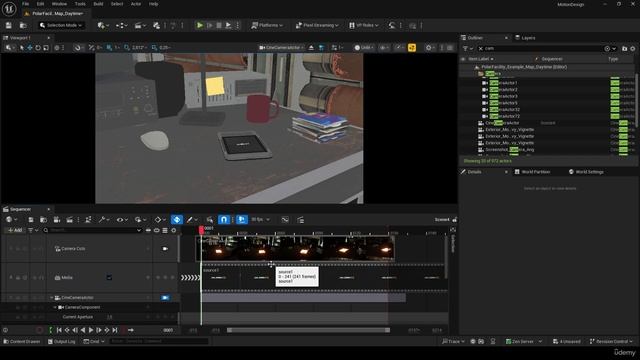Click the +Add track button in Sequencer
This screenshot has width=640, height=360.
coord(15,230)
